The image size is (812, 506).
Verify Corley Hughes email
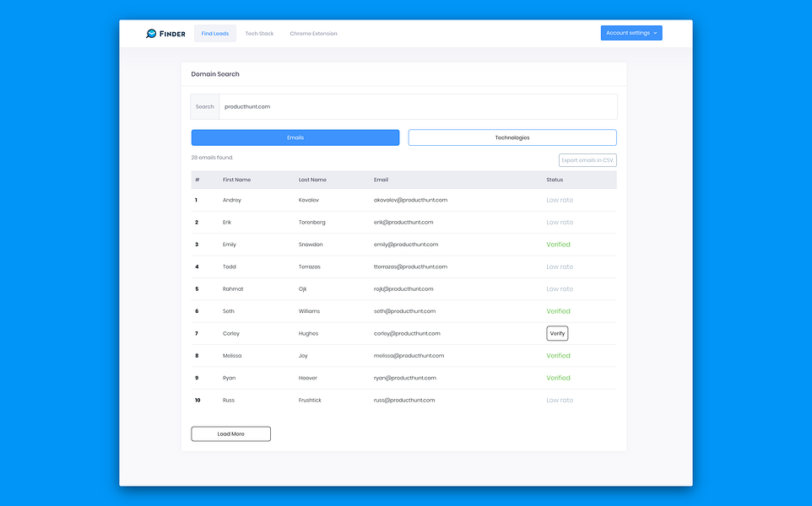click(557, 334)
